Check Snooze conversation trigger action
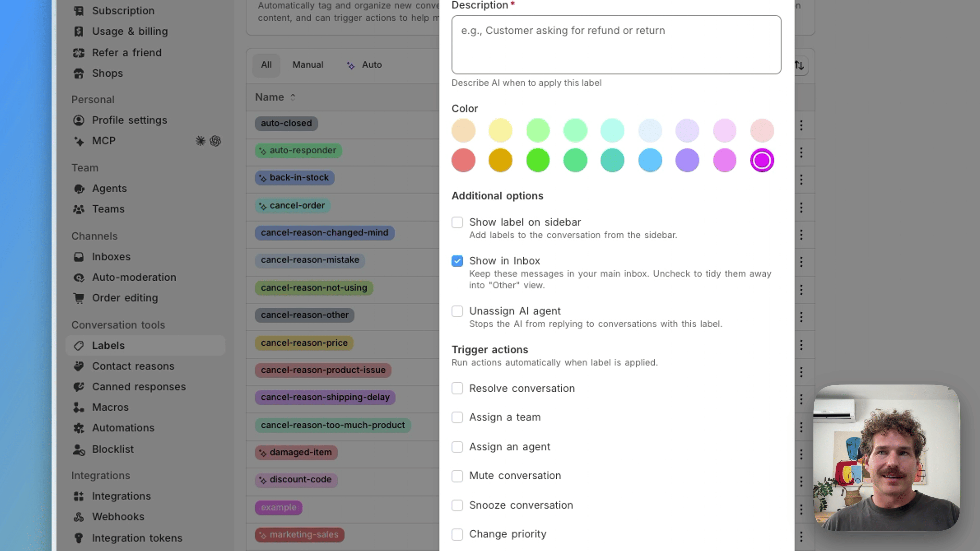 [457, 505]
